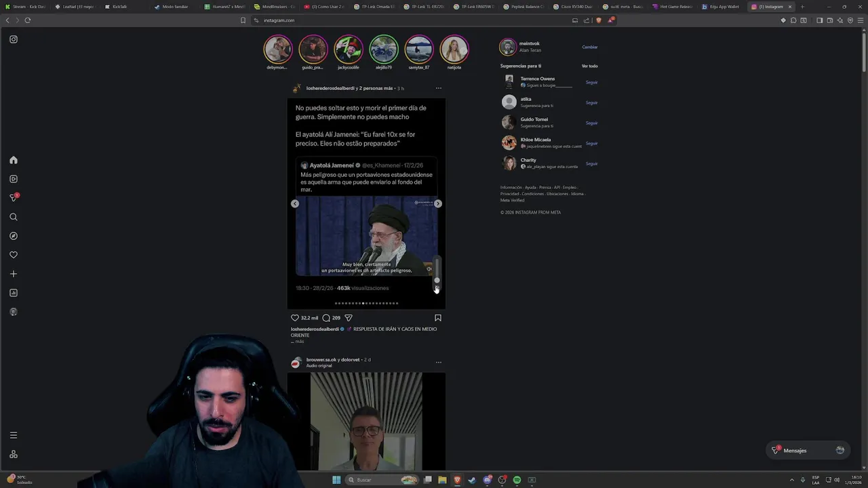Play the brouwer.sa.ok video post
Screen dimensions: 868x488
(x=366, y=421)
